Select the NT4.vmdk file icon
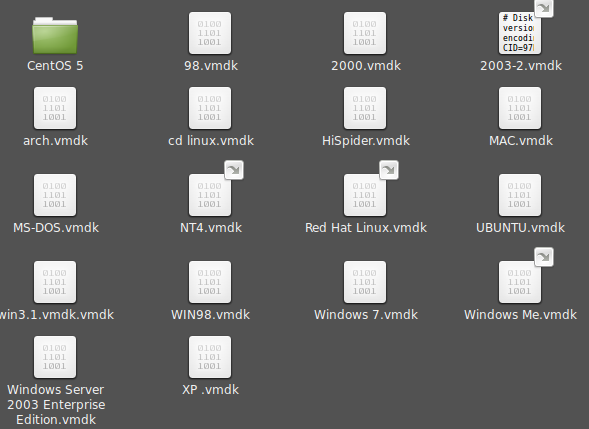Viewport: 589px width, 429px height. (x=210, y=195)
